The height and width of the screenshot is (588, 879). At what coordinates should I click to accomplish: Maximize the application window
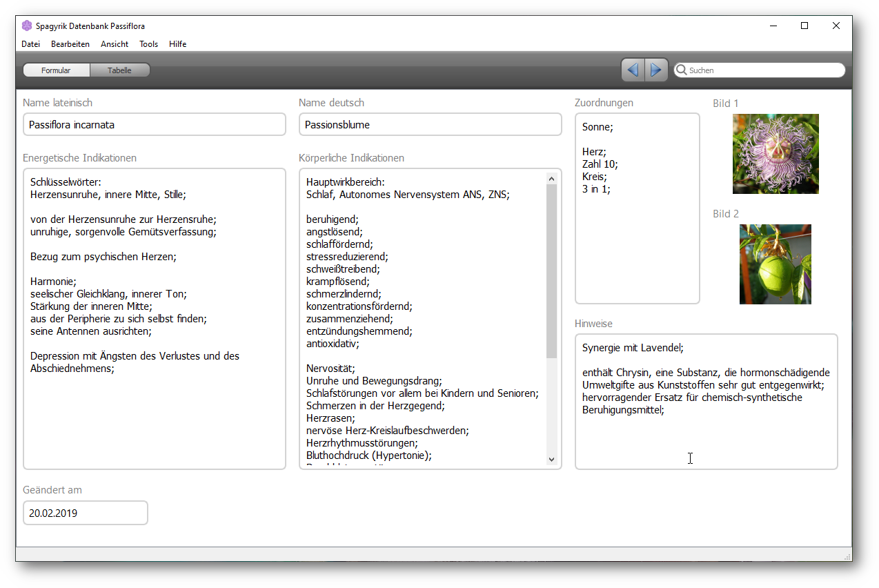pyautogui.click(x=804, y=26)
